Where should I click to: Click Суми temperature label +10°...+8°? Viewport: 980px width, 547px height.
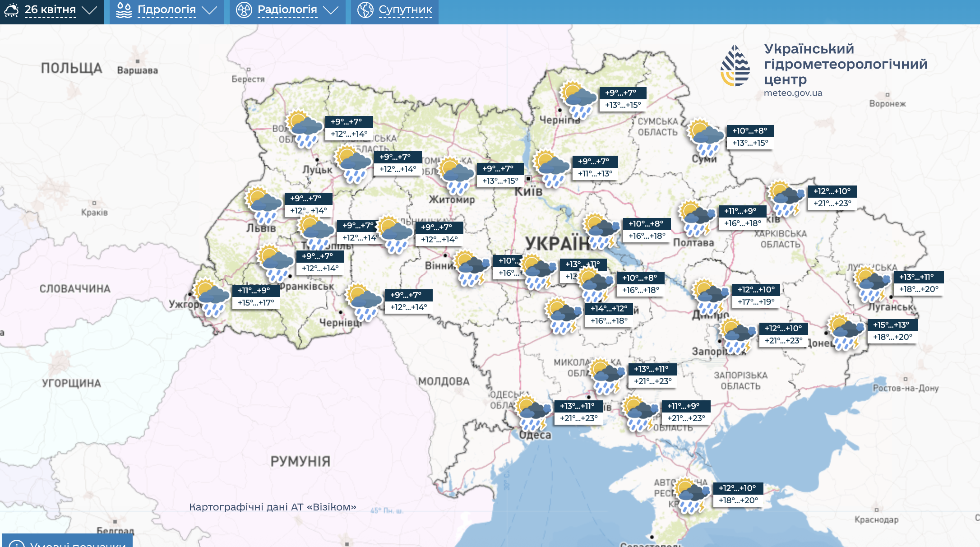[x=749, y=131]
